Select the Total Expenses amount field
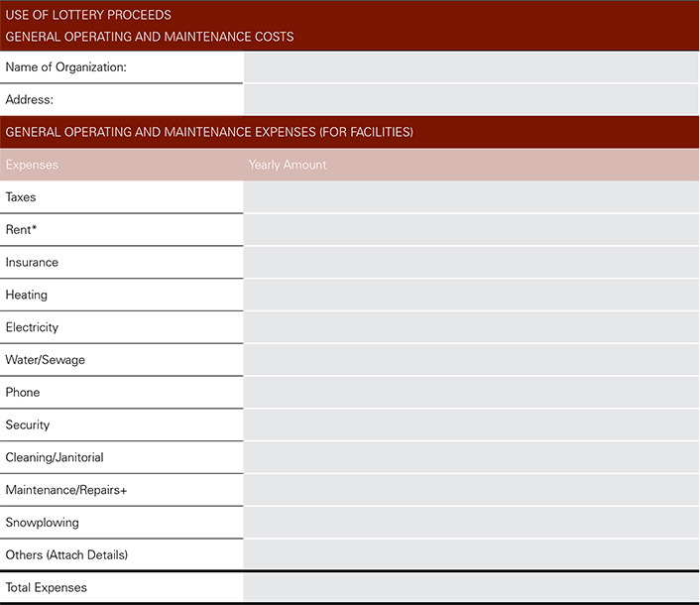Image resolution: width=700 pixels, height=605 pixels. point(471,588)
